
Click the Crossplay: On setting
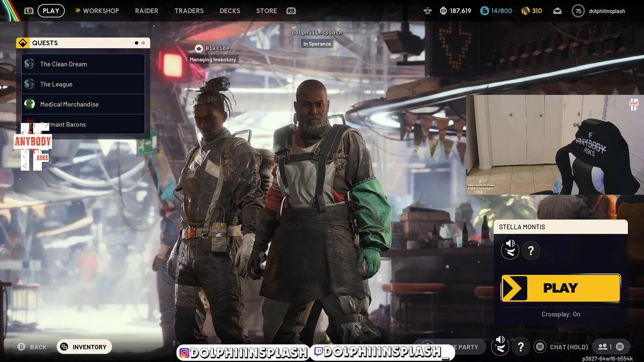click(561, 314)
